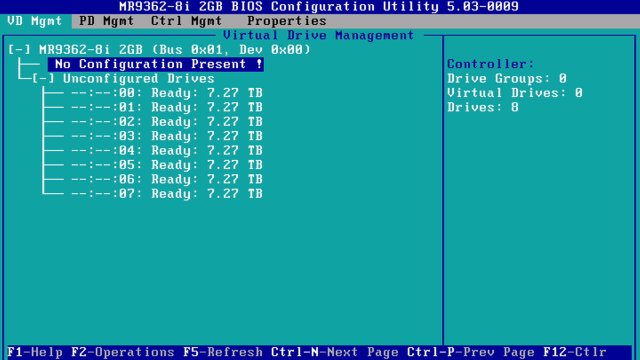Click the Virtual Drive Management title
The height and width of the screenshot is (360, 640).
[x=319, y=36]
